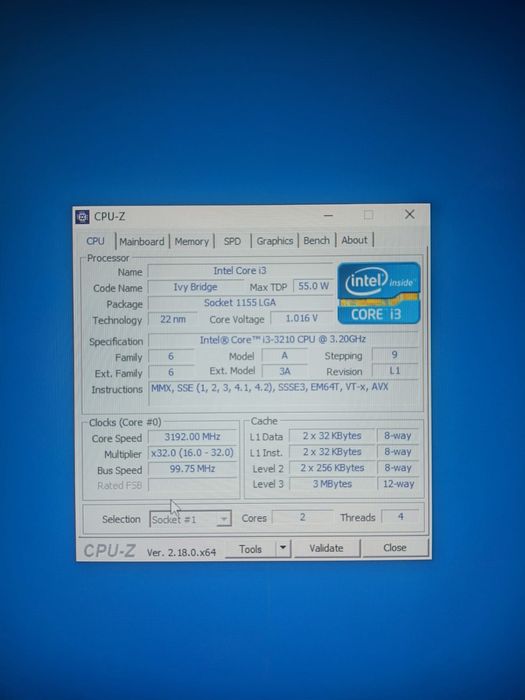Viewport: 525px width, 700px height.
Task: Click the Core Voltage value 1.016 V
Action: 302,318
